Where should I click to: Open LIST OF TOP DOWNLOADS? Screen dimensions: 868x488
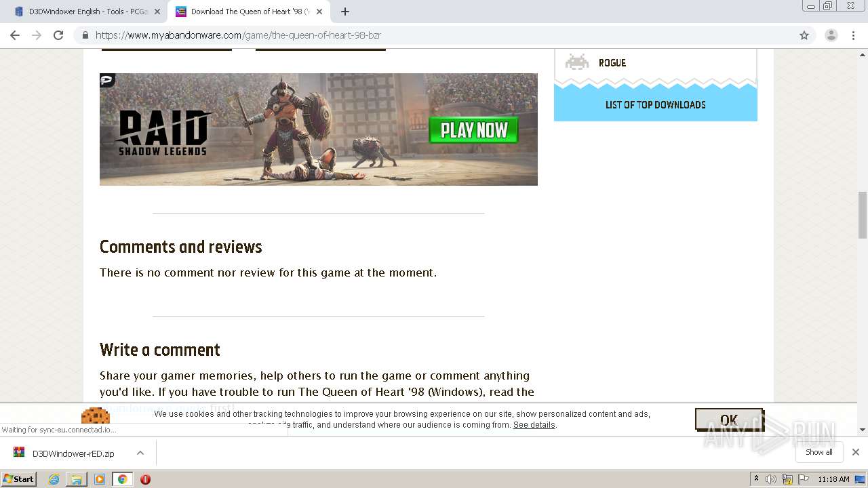click(x=656, y=105)
